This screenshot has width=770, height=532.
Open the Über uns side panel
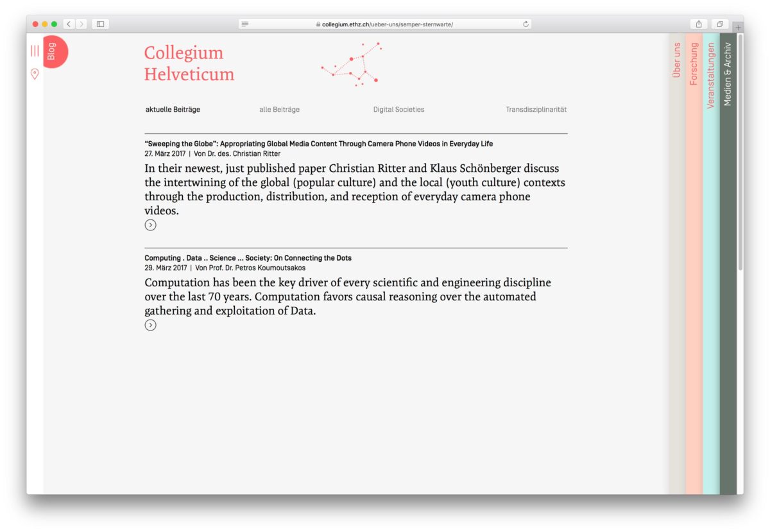[676, 60]
